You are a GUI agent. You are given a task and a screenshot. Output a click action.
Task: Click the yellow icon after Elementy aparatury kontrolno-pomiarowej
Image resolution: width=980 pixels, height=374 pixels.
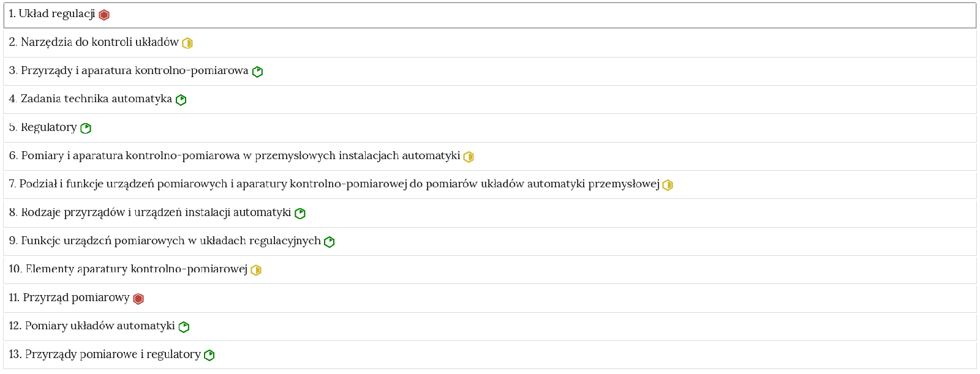[x=256, y=271]
